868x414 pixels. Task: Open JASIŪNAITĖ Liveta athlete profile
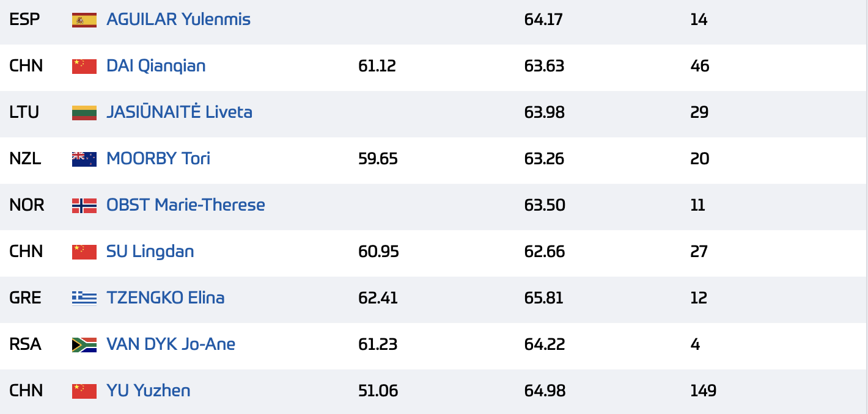(179, 112)
